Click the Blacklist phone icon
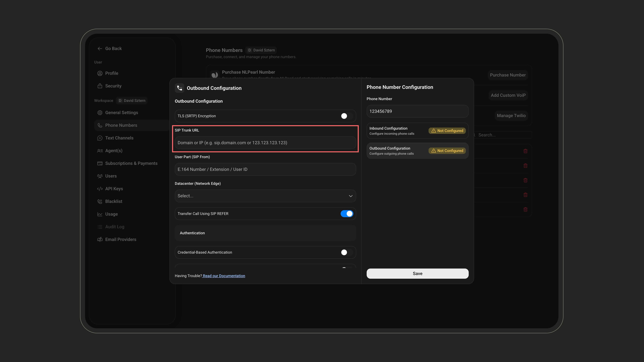 pos(100,201)
